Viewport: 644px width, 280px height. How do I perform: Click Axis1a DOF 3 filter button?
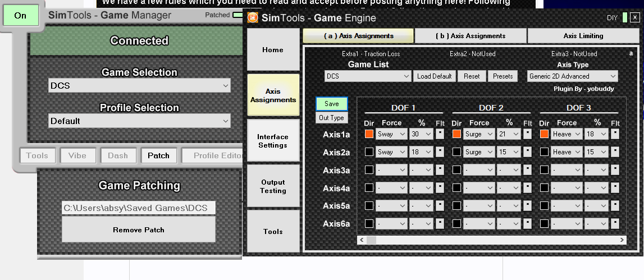click(615, 134)
